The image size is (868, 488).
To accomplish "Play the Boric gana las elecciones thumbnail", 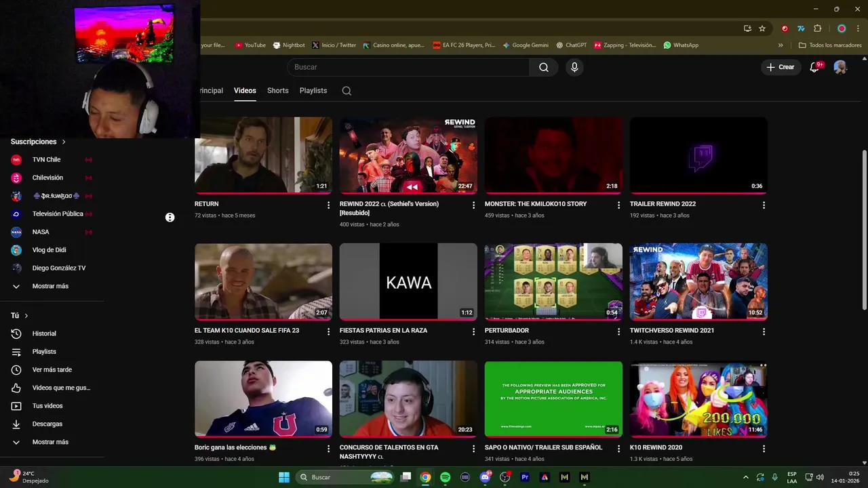I will click(x=263, y=399).
